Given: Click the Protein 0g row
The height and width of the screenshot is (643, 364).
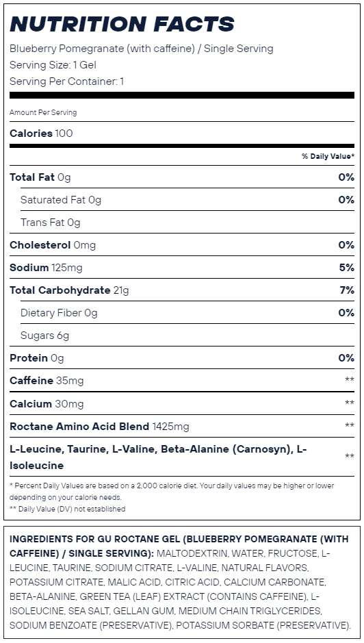Looking at the screenshot, I should pos(182,357).
